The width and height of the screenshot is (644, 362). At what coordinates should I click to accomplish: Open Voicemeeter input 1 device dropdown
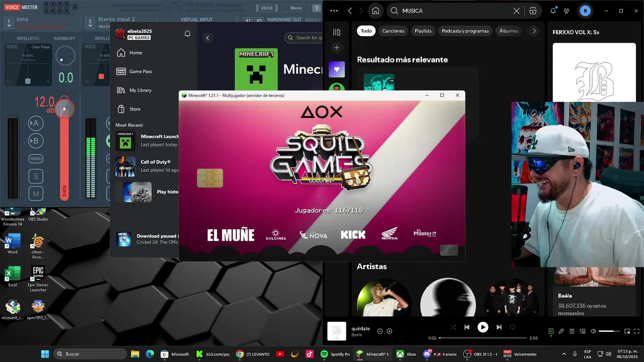9,23
